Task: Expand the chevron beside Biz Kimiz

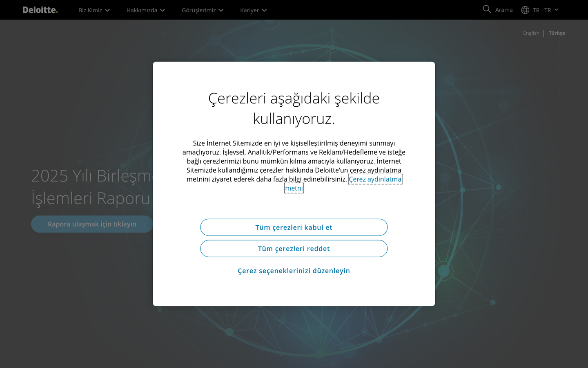Action: (x=107, y=10)
